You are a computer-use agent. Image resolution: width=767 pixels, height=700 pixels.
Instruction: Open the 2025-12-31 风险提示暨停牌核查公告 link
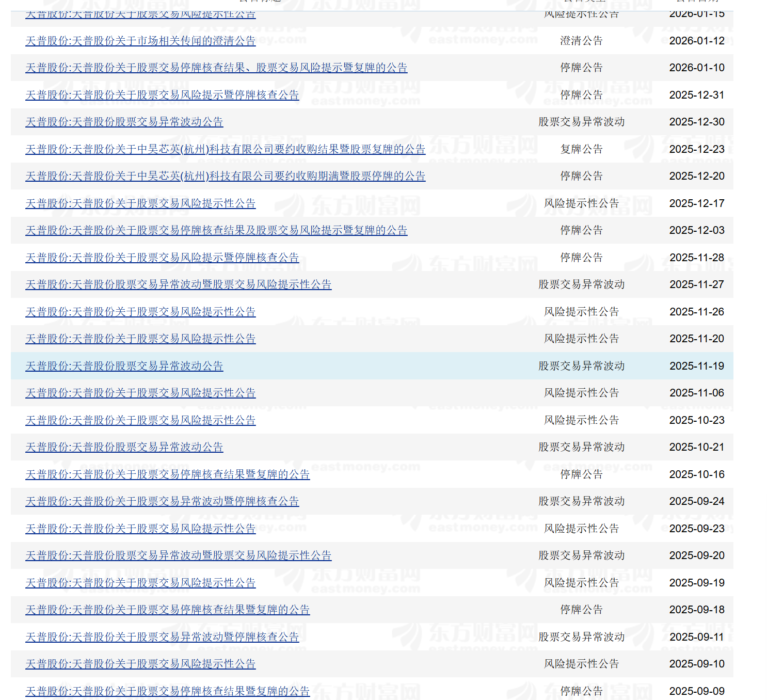coord(162,95)
